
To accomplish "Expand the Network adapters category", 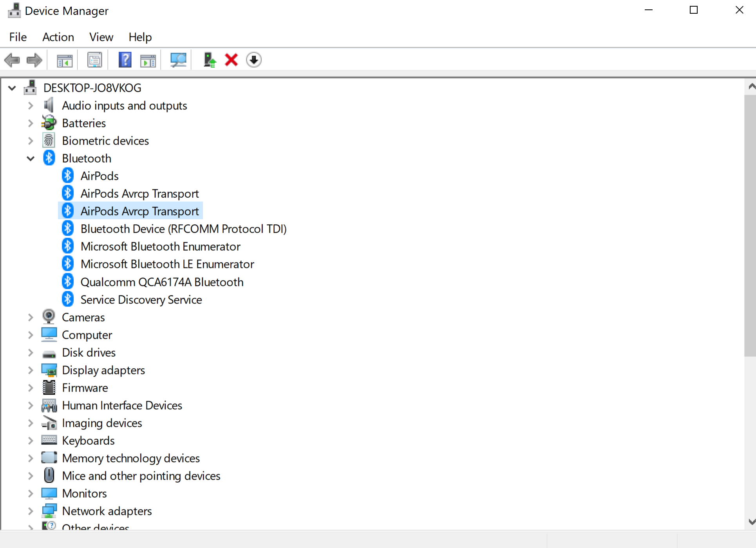I will pos(31,511).
